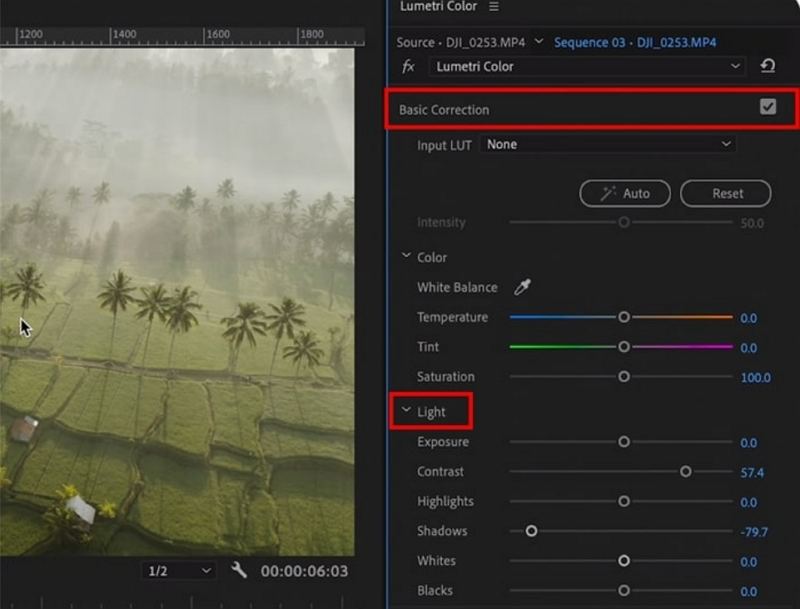Screen dimensions: 800x609
Task: Open the Input LUT dropdown
Action: click(x=608, y=145)
